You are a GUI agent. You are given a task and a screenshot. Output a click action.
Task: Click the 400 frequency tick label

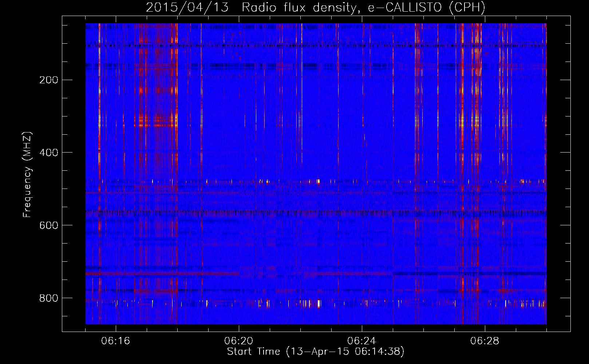click(x=49, y=153)
